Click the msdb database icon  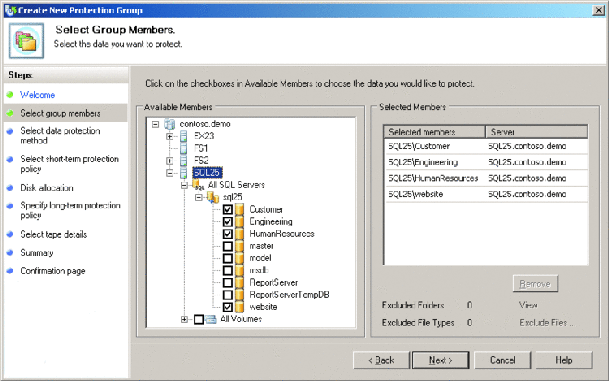coord(240,270)
